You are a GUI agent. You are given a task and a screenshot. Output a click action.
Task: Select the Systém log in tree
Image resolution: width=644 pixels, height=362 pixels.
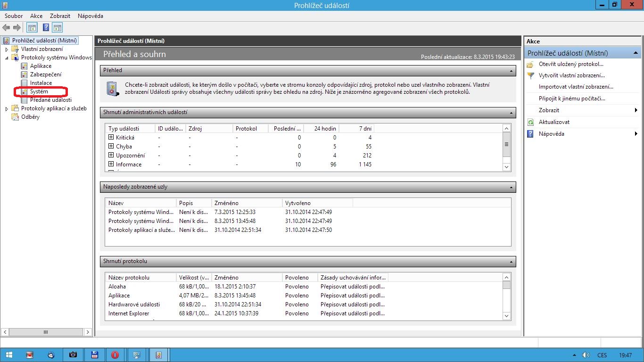click(39, 91)
